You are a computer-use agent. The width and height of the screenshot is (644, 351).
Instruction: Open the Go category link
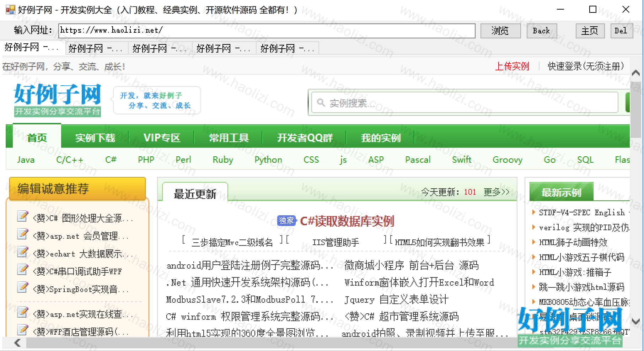pos(550,160)
